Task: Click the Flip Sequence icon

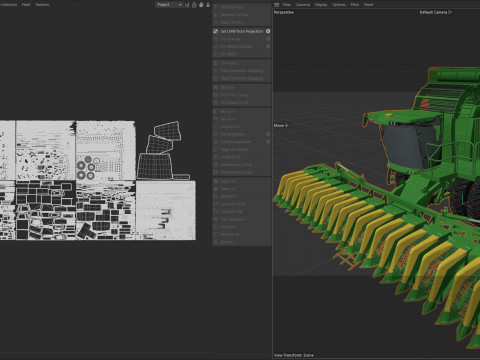Action: [x=216, y=219]
